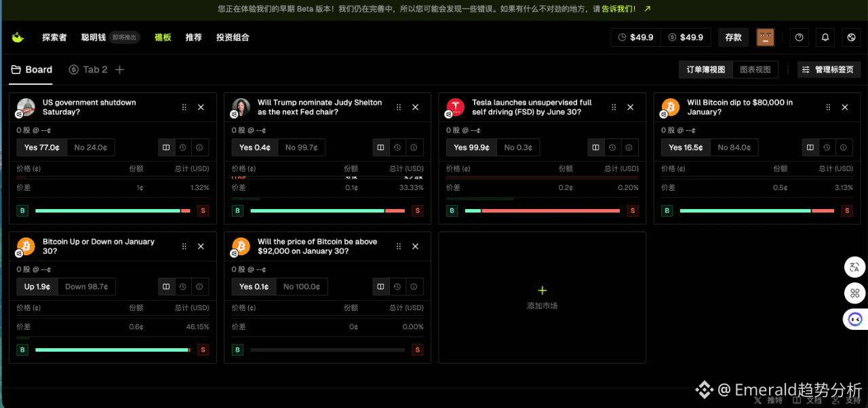Screen dimensions: 868x408
Task: Close the Bitcoin dip to $80,000 card
Action: click(845, 107)
